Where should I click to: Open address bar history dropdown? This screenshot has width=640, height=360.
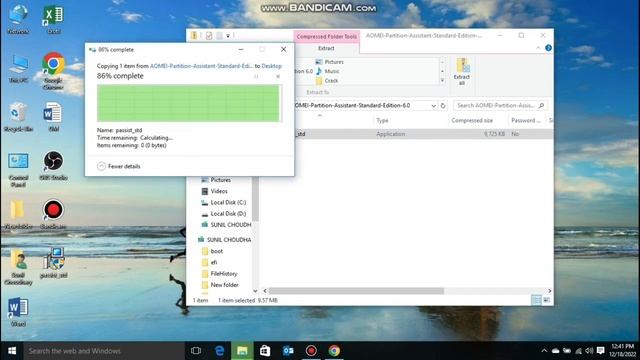point(433,105)
